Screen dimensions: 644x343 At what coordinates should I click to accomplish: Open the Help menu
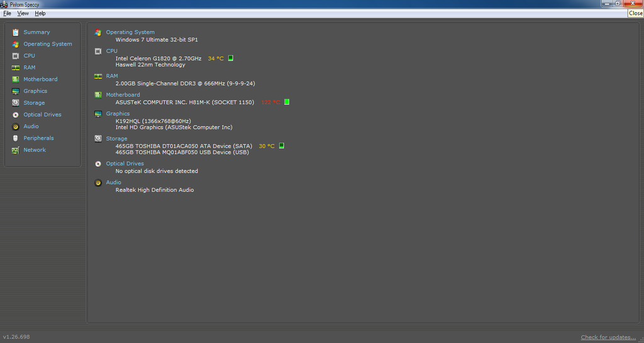click(x=40, y=13)
